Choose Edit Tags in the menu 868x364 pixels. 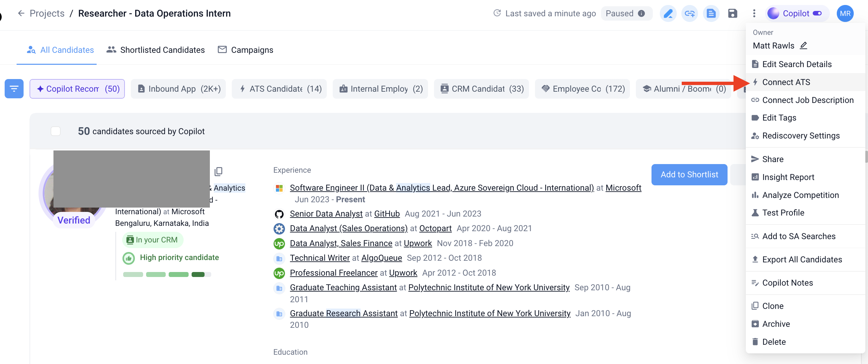pos(805,118)
